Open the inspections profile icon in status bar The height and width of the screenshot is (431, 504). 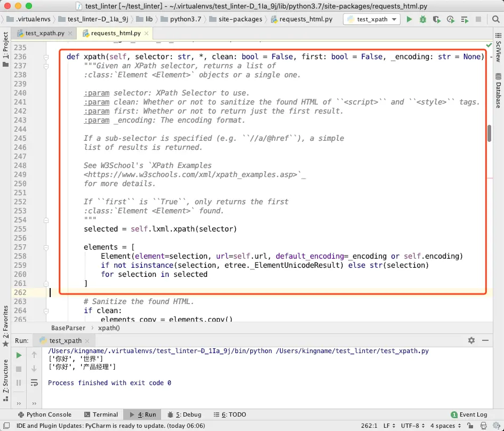483,426
